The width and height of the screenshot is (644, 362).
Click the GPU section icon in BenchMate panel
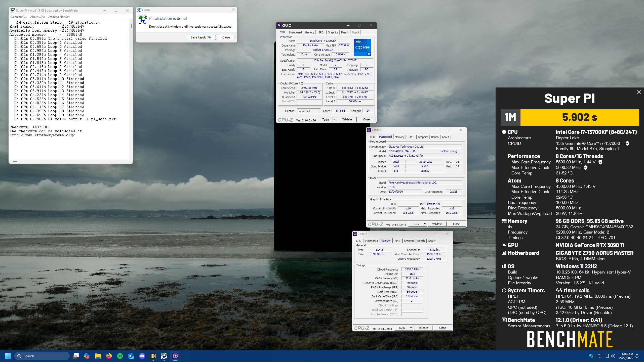tap(504, 245)
